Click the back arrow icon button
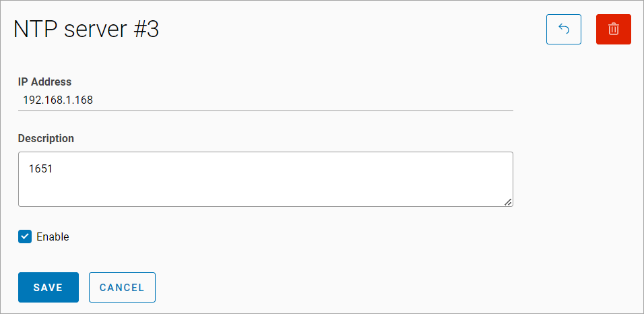Image resolution: width=644 pixels, height=314 pixels. pos(564,30)
